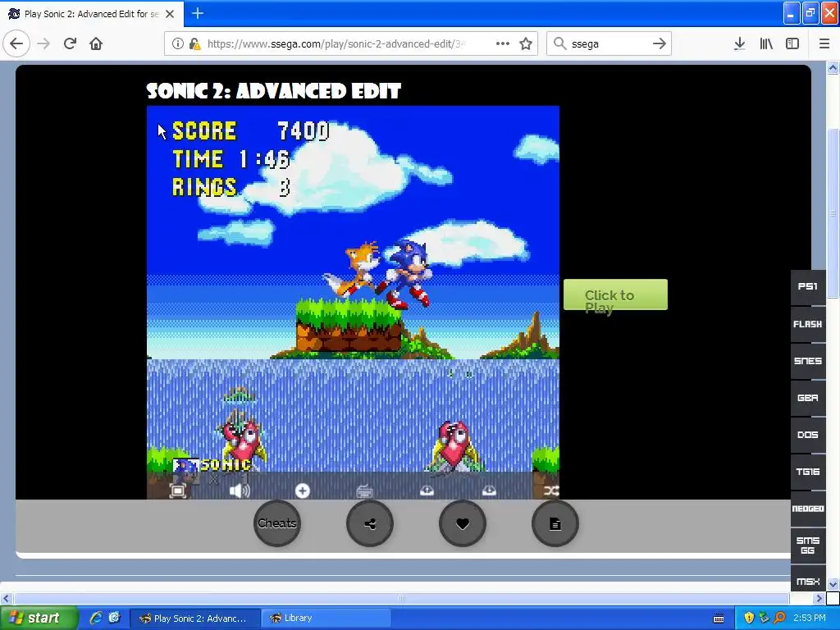Click the search box containing ssega
840x630 pixels.
(x=609, y=44)
